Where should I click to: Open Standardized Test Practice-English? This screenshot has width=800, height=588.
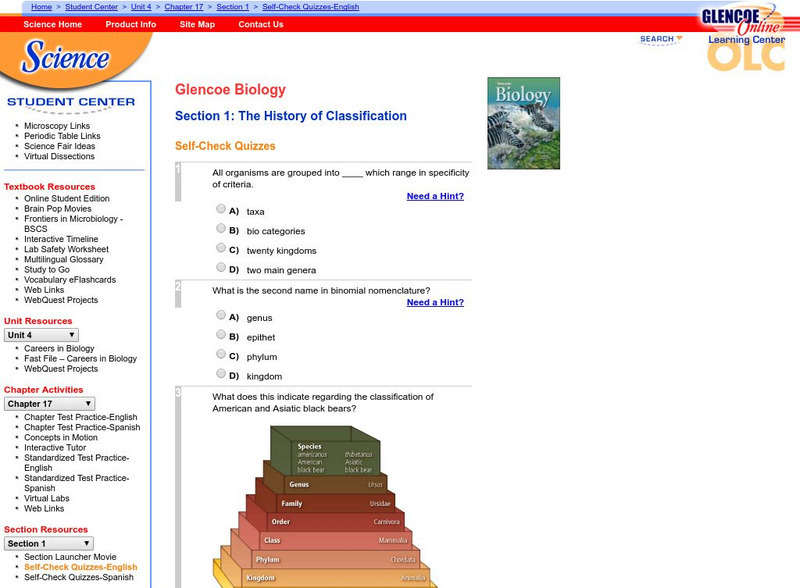point(77,463)
